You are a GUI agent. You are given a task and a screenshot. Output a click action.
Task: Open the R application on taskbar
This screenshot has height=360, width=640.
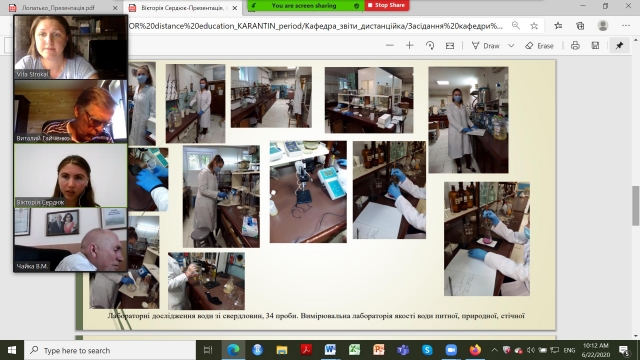[257, 350]
